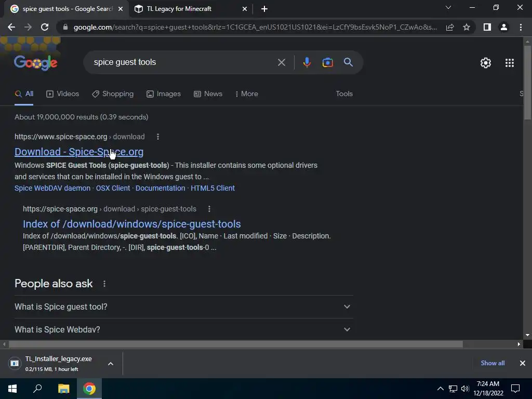
Task: Share this page icon in address bar
Action: pos(450,27)
